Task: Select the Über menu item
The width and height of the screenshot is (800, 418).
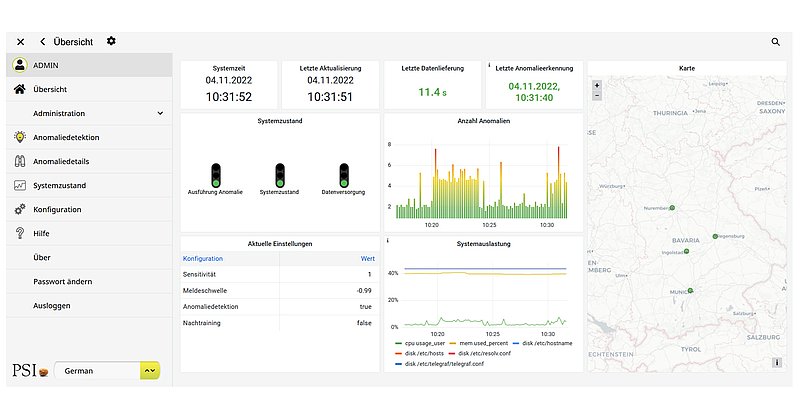Action: (42, 257)
